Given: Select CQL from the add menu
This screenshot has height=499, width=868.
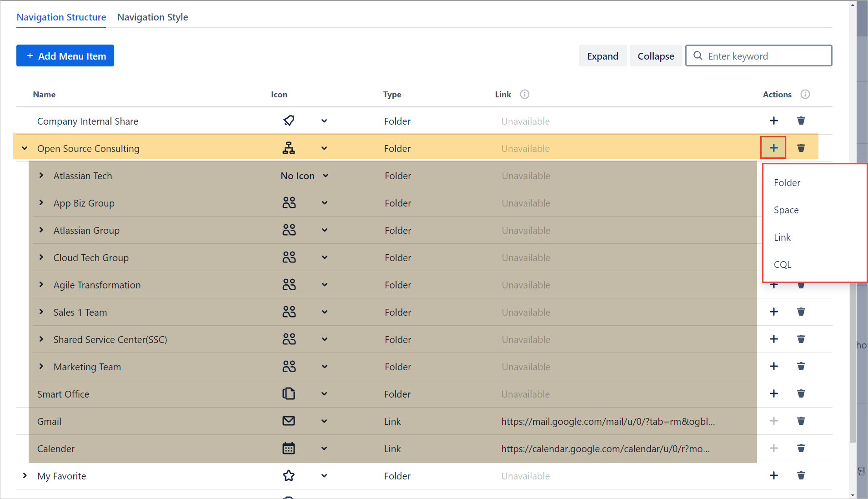Looking at the screenshot, I should (x=783, y=265).
